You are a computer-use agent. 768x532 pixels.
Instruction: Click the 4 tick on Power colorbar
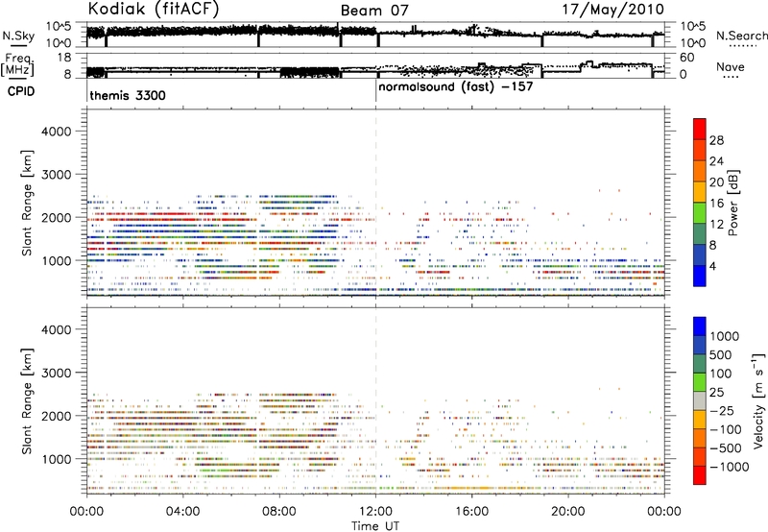[712, 267]
